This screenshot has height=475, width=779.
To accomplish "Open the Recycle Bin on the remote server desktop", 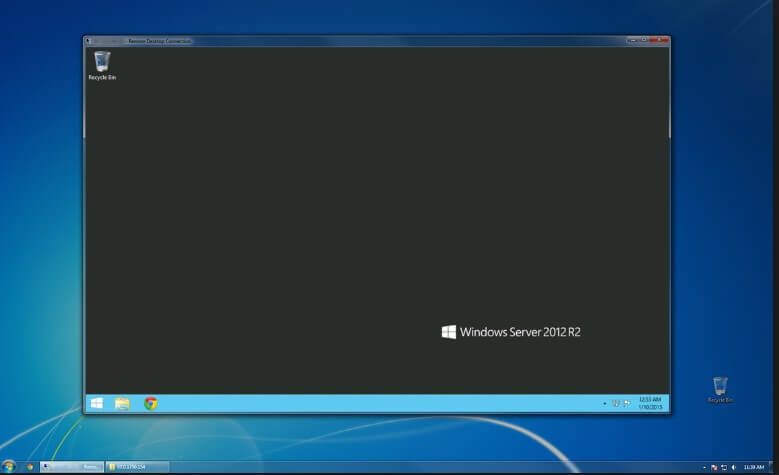I will (102, 65).
